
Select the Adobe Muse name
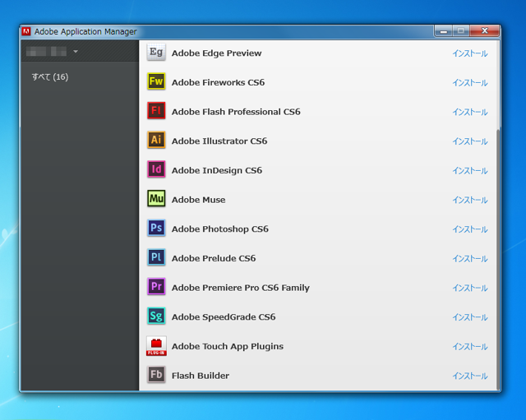[x=198, y=200]
